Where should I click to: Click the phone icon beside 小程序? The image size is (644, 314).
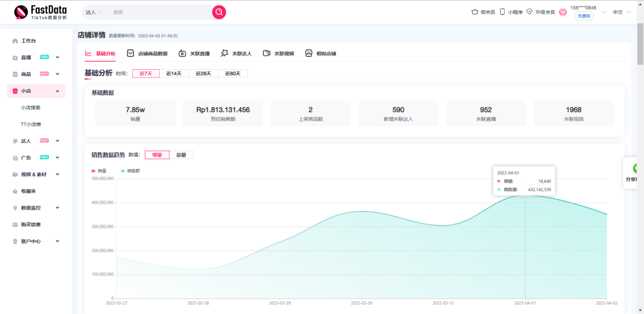[502, 12]
